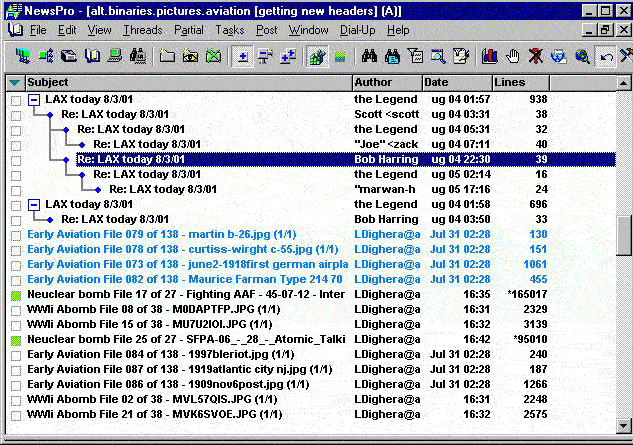
Task: Collapse the second LAX today thread
Action: pos(33,205)
